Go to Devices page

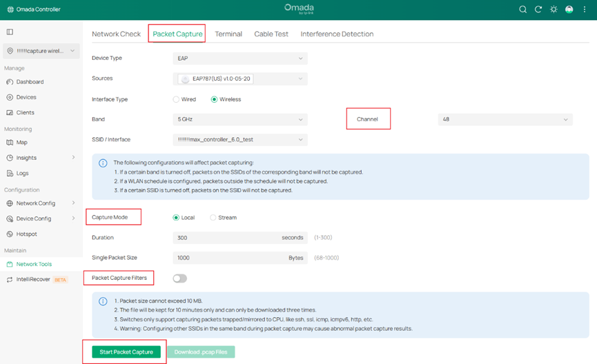26,97
